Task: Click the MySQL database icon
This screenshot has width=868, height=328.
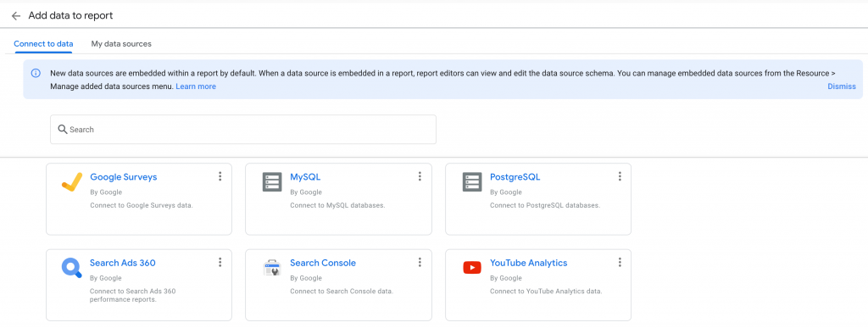Action: 272,182
